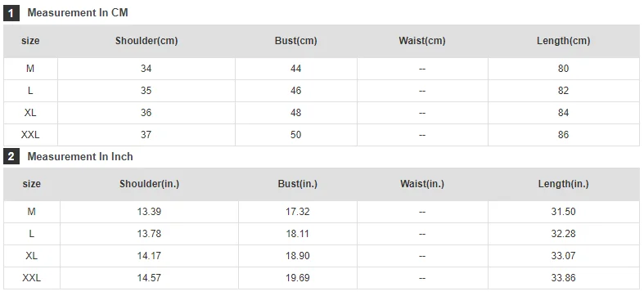Screen dimensions: 644x296
Task: Click the Bust(cm) column header
Action: 296,41
